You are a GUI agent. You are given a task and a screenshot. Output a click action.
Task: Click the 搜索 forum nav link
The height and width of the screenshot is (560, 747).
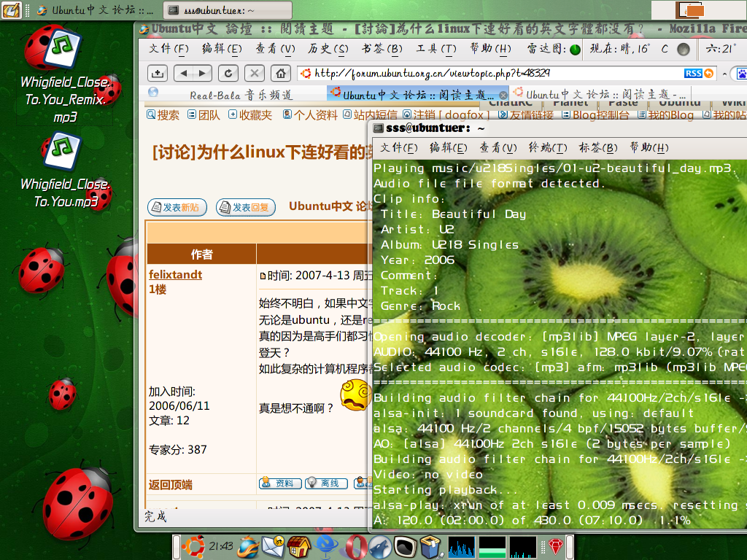pos(163,114)
